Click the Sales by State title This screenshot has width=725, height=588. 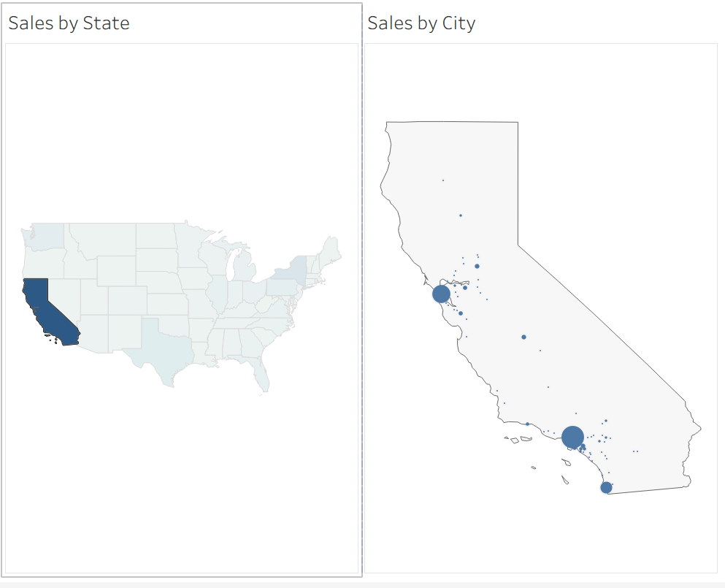[69, 23]
